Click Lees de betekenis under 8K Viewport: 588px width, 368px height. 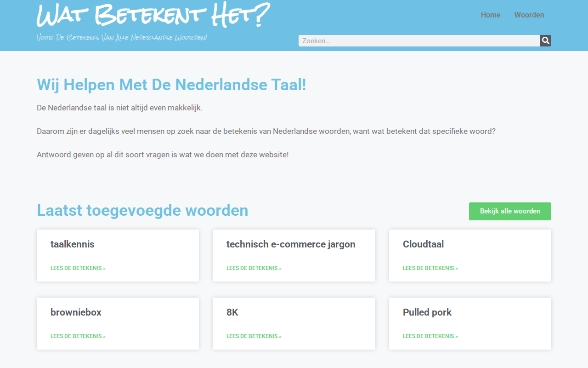[254, 336]
